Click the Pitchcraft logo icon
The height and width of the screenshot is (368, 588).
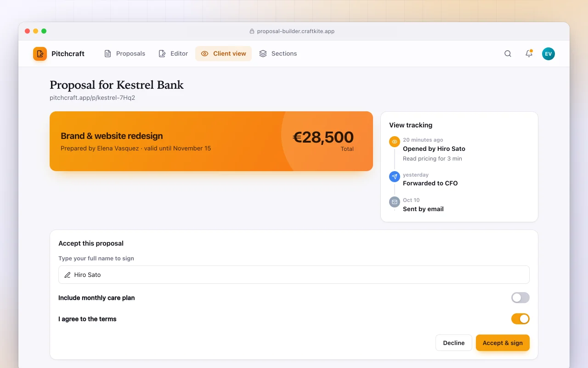[40, 54]
